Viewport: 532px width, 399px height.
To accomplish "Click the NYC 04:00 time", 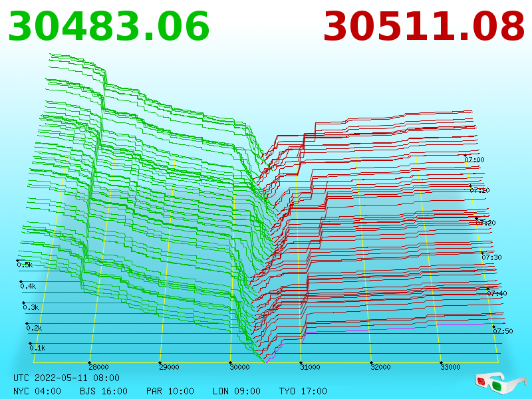I will coord(37,391).
